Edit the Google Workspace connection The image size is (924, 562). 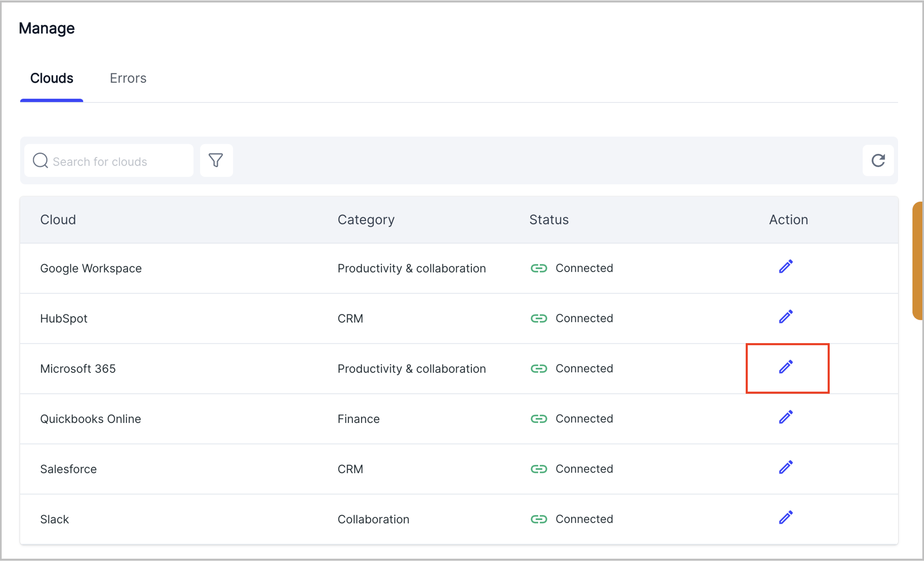786,267
